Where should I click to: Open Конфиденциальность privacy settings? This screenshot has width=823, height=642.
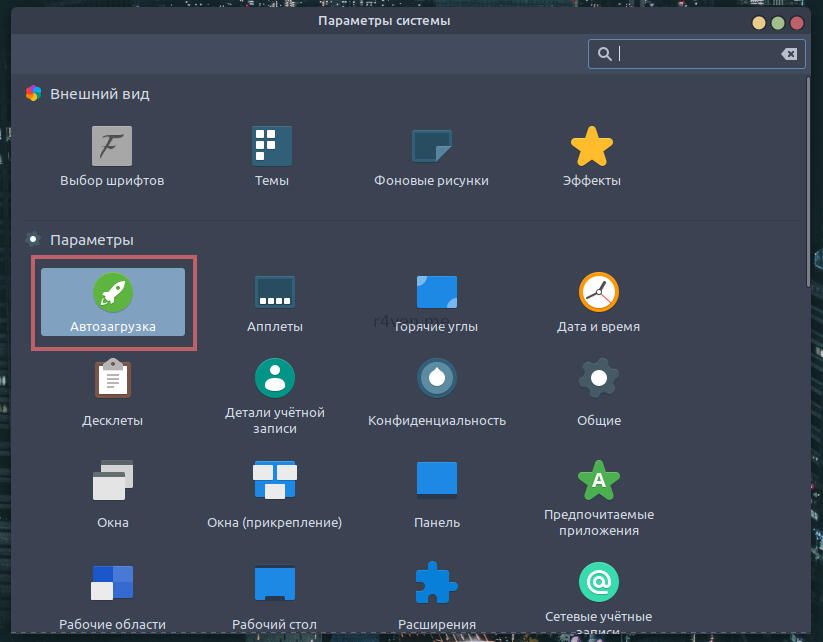click(x=437, y=378)
